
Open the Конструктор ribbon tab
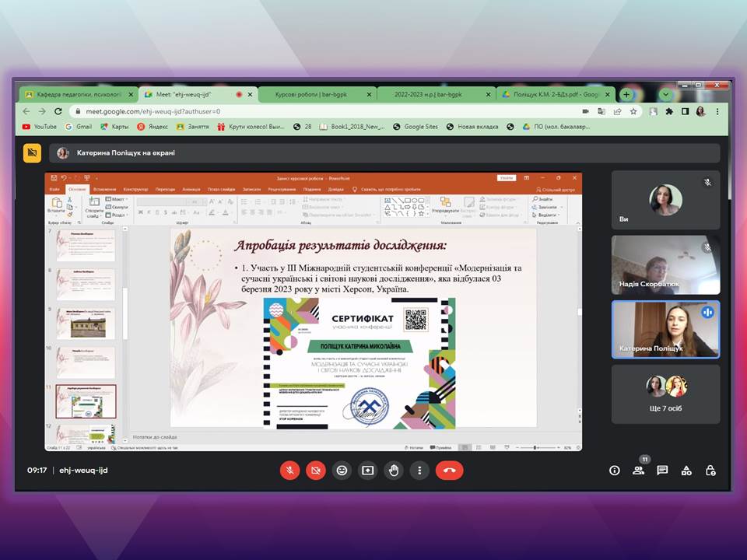[x=135, y=190]
